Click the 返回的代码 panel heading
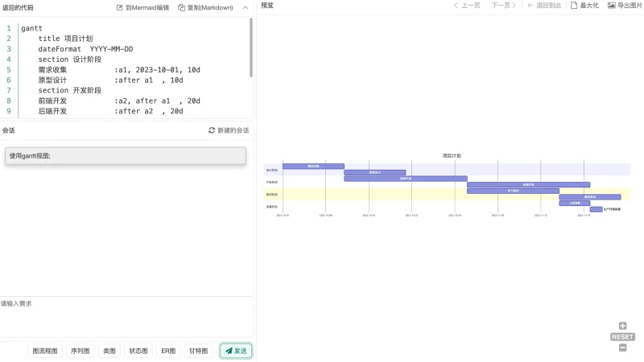The image size is (644, 362). [x=18, y=7]
